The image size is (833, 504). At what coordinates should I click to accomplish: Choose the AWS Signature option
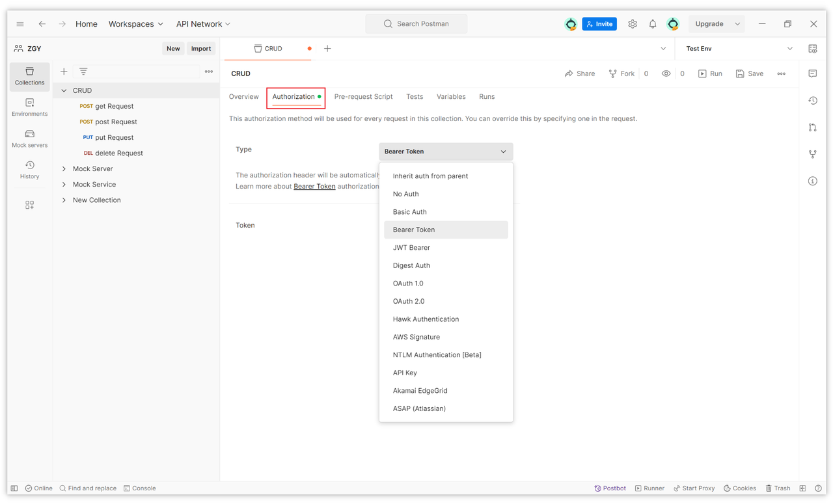(x=446, y=337)
